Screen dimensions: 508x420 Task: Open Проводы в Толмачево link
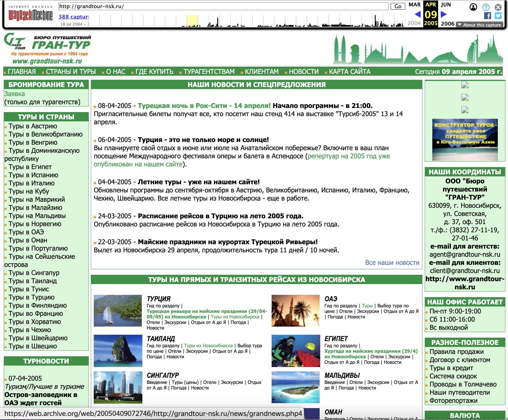pos(463,384)
